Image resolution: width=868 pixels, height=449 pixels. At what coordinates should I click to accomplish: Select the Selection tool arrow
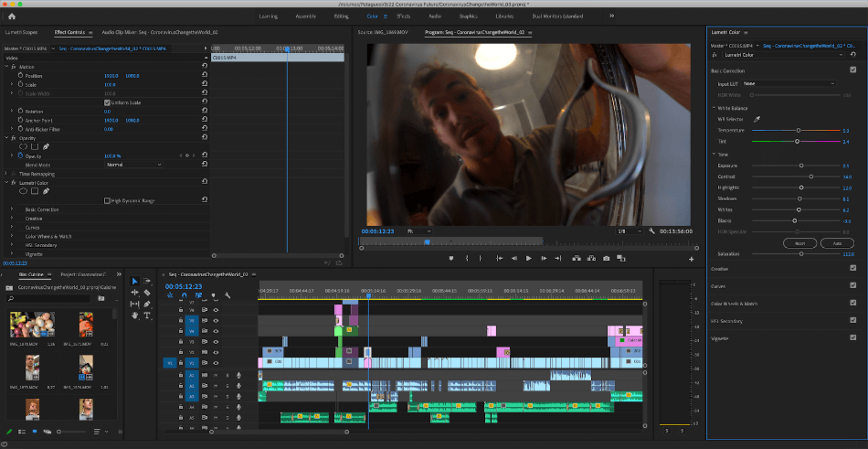[x=135, y=281]
